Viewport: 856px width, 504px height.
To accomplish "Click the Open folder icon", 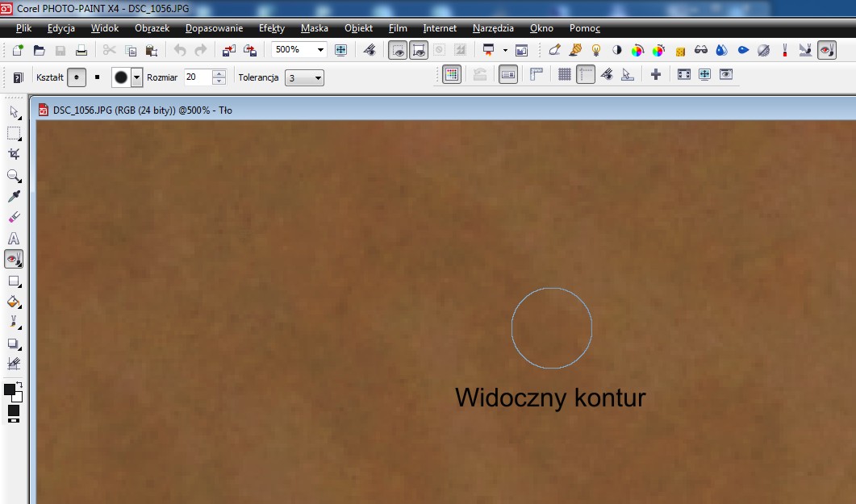I will [x=39, y=50].
